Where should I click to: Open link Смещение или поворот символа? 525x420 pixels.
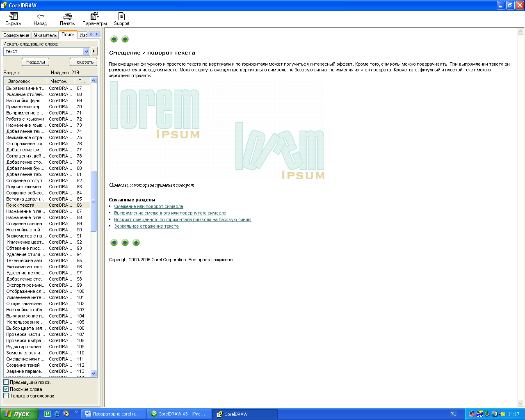[x=148, y=206]
